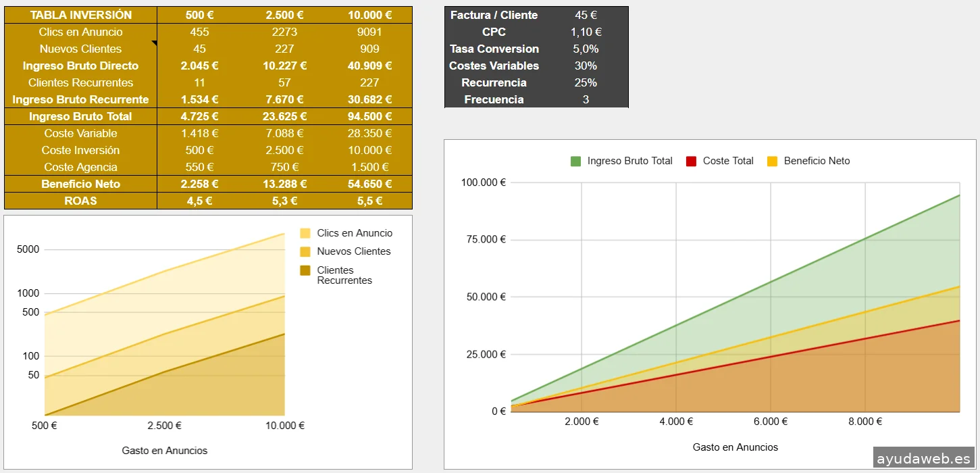Select the Frecuencia value cell 3

point(586,99)
